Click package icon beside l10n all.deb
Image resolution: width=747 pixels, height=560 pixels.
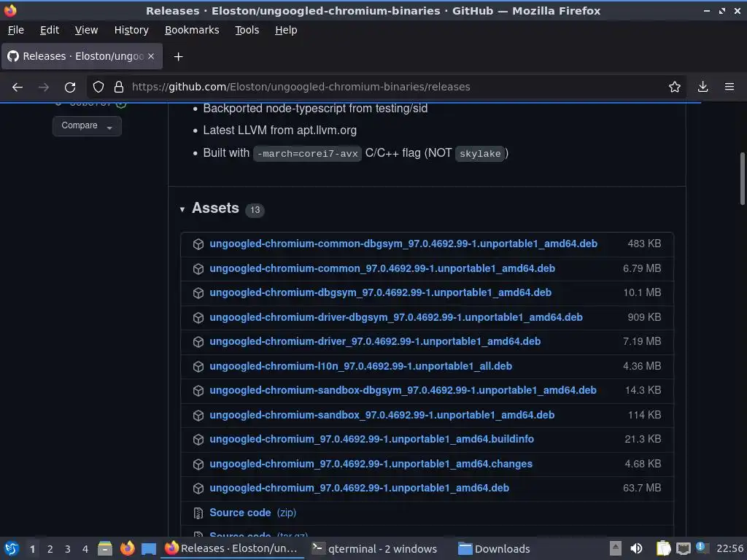[198, 367]
